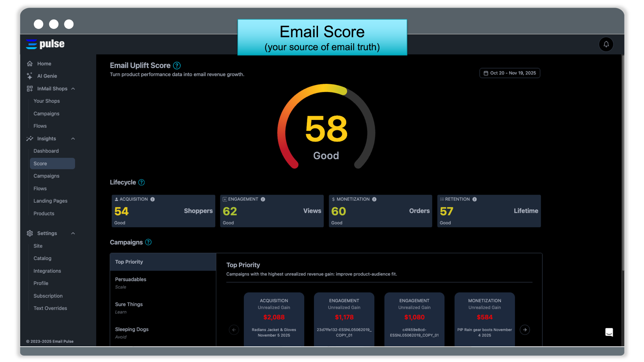Collapse the Insights section chevron
Viewport: 644px width, 362px height.
coord(73,139)
